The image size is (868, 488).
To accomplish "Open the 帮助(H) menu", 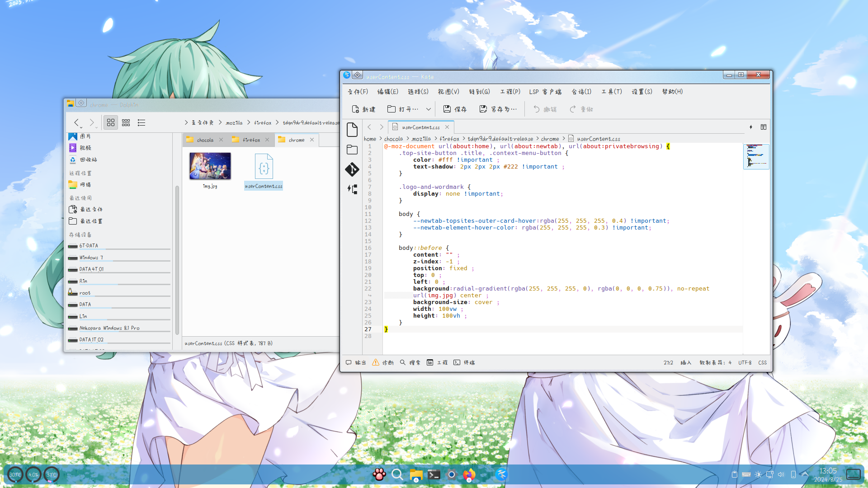I will pyautogui.click(x=672, y=91).
